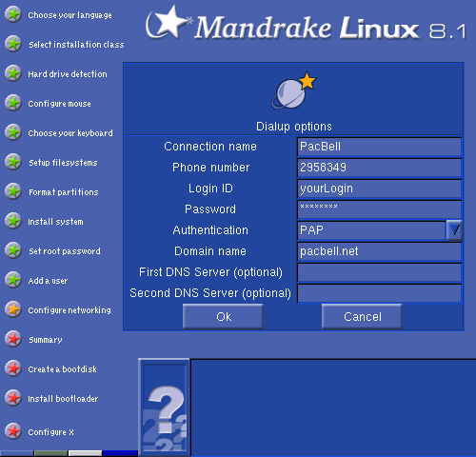Focus the First DNS Server field
The height and width of the screenshot is (457, 476).
(x=379, y=272)
